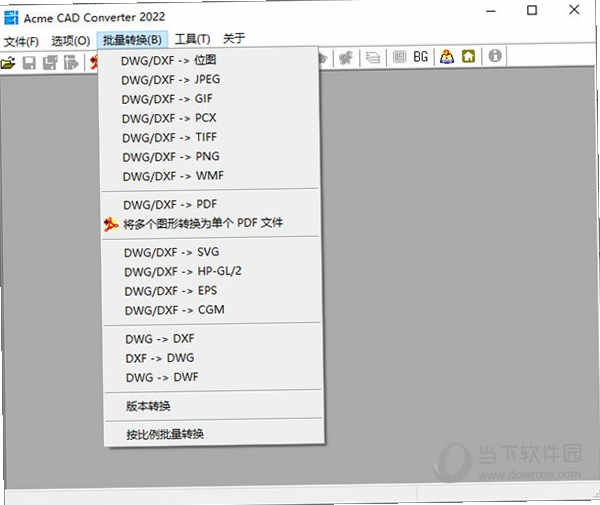
Task: Choose DWG/DXF -> WMF conversion
Action: click(210, 176)
